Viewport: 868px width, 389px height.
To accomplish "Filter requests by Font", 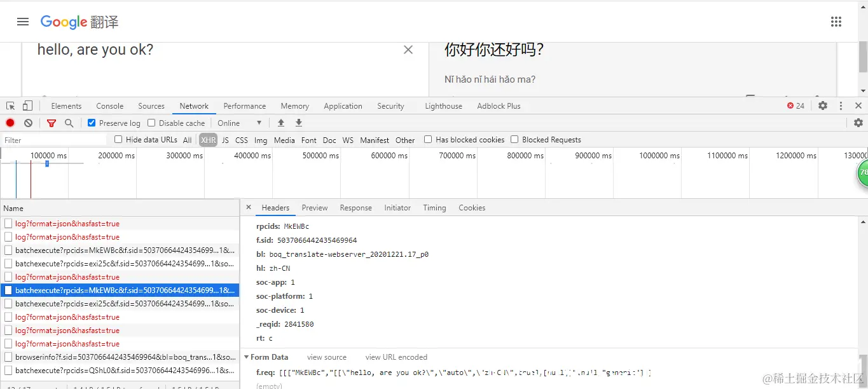I will coord(309,140).
